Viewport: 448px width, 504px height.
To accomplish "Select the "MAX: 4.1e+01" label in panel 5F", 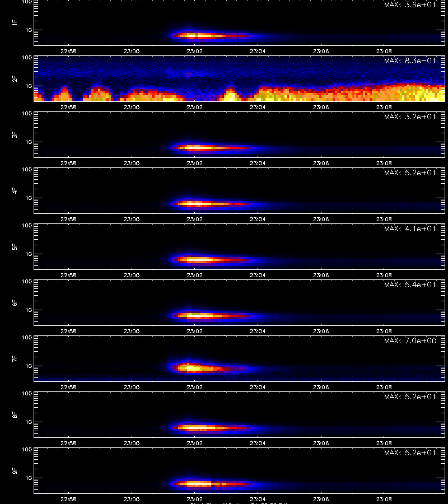I will point(410,229).
